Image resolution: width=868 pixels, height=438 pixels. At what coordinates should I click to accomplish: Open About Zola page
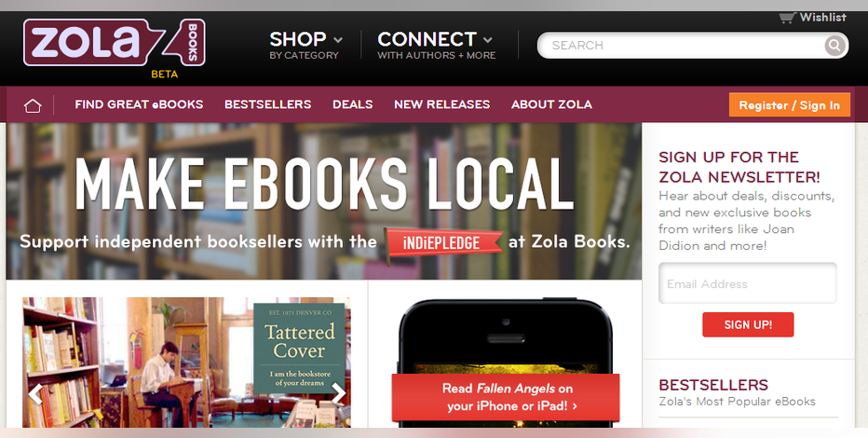(551, 104)
